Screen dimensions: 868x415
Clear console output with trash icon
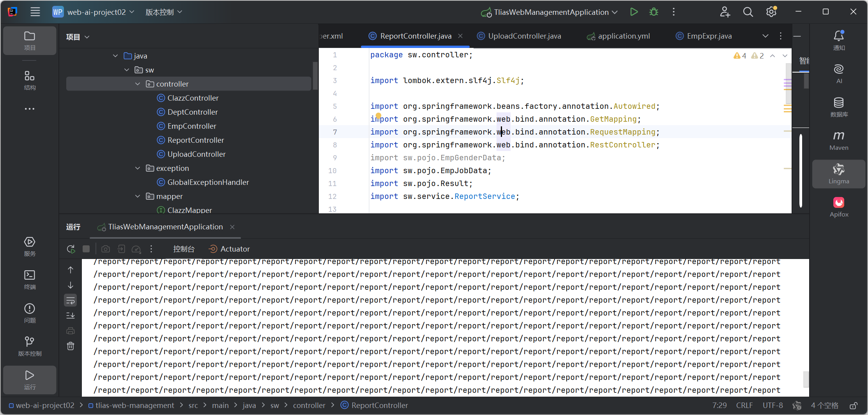[71, 346]
